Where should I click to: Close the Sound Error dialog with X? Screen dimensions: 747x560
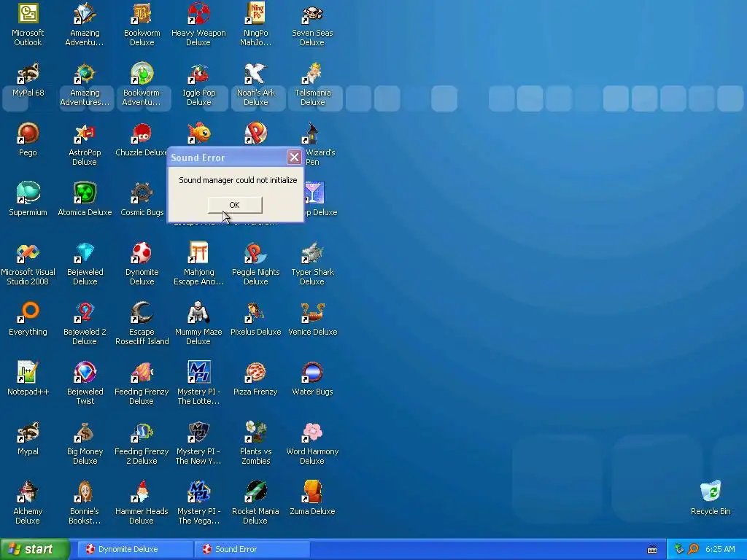tap(294, 157)
